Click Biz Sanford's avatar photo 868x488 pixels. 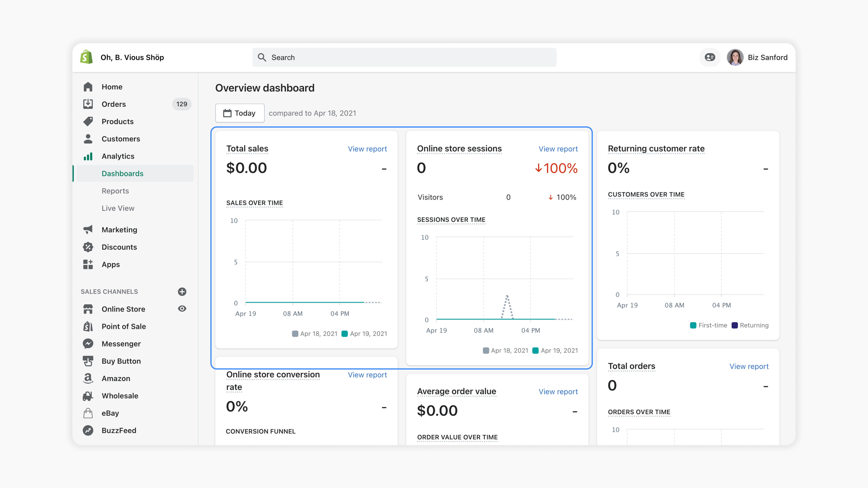735,57
